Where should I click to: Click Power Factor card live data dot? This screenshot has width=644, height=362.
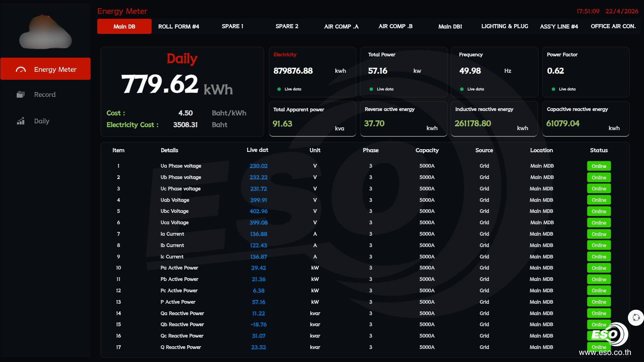[553, 89]
